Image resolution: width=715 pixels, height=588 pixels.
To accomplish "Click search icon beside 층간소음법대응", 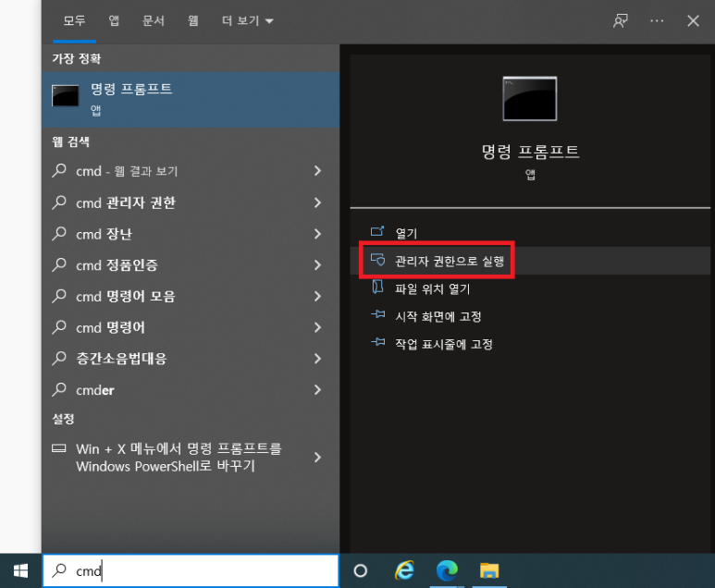I will click(59, 359).
